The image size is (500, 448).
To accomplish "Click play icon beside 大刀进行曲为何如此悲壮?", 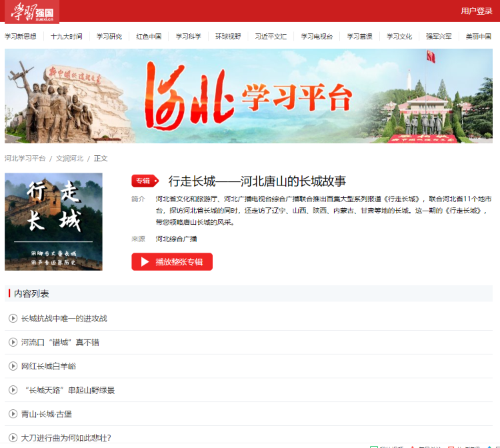I will coord(13,437).
